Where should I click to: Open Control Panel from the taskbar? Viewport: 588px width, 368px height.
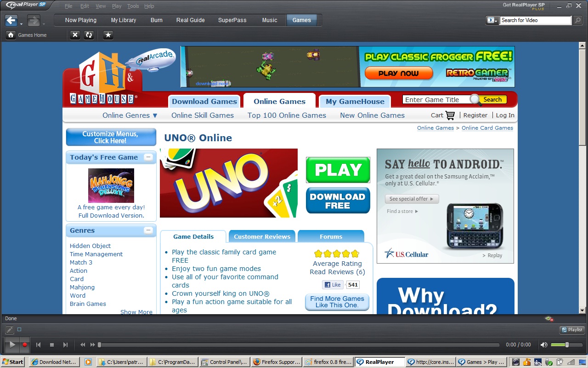pos(225,362)
